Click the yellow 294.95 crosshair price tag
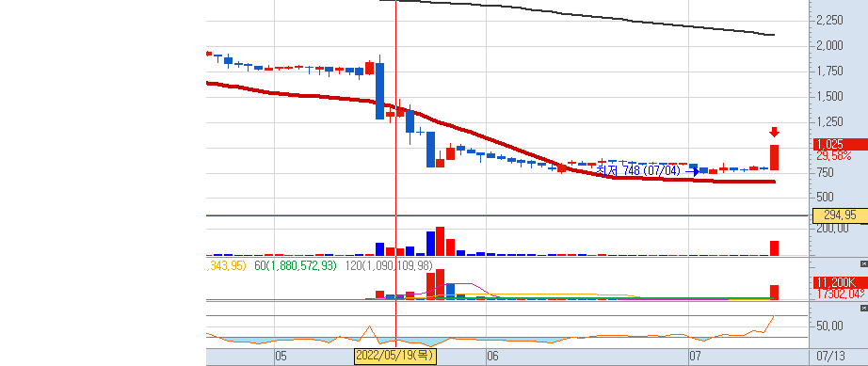Viewport: 868px width, 366px height. tap(840, 215)
